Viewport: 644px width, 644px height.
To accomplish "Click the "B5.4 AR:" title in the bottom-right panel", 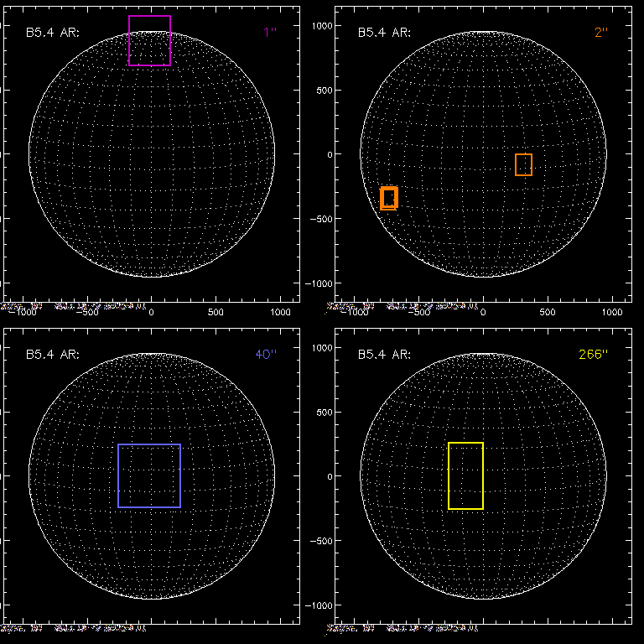I will [x=384, y=355].
